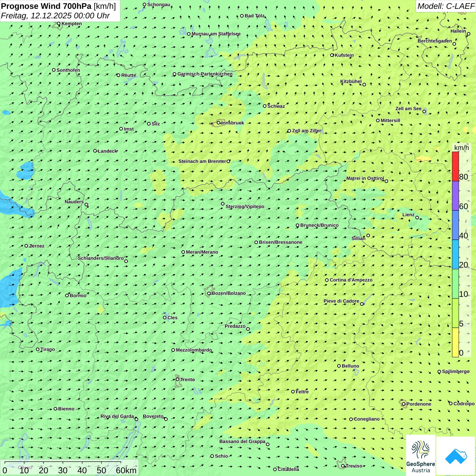Click the Nauders location marker
This screenshot has width=476, height=476.
(86, 205)
